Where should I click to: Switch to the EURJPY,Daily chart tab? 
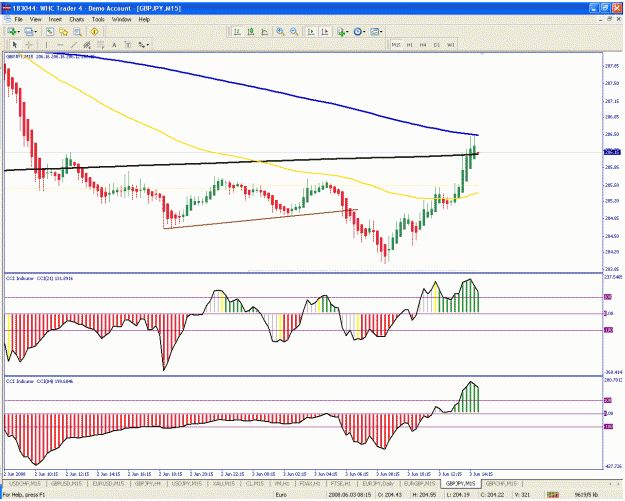[378, 484]
